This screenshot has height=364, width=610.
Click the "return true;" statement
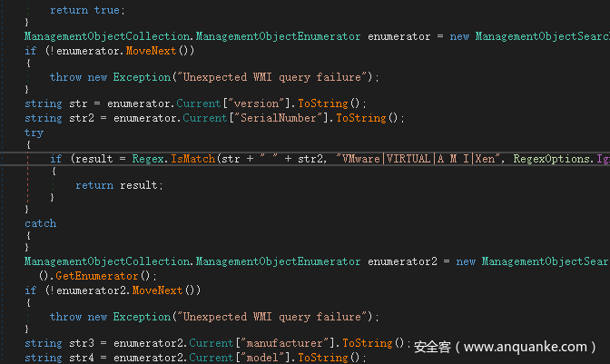(83, 9)
